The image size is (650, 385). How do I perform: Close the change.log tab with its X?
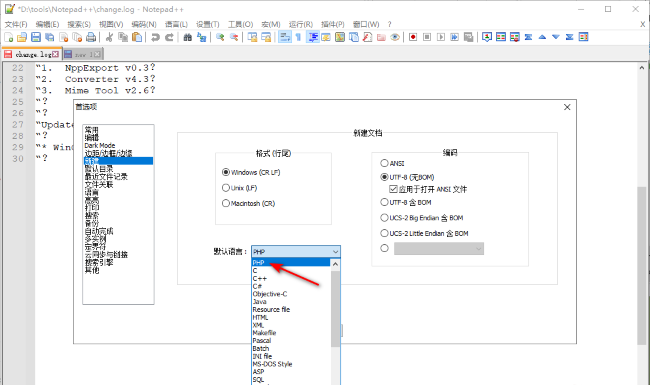pos(55,54)
